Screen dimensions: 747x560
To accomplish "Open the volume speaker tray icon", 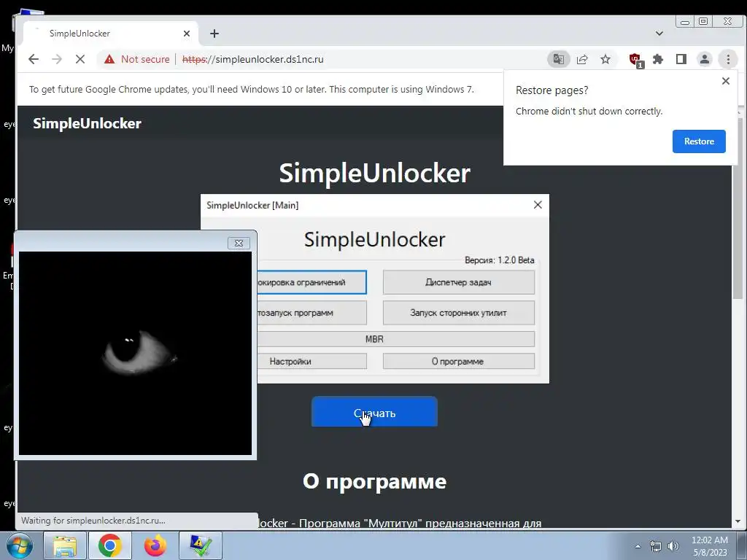I will pyautogui.click(x=673, y=546).
